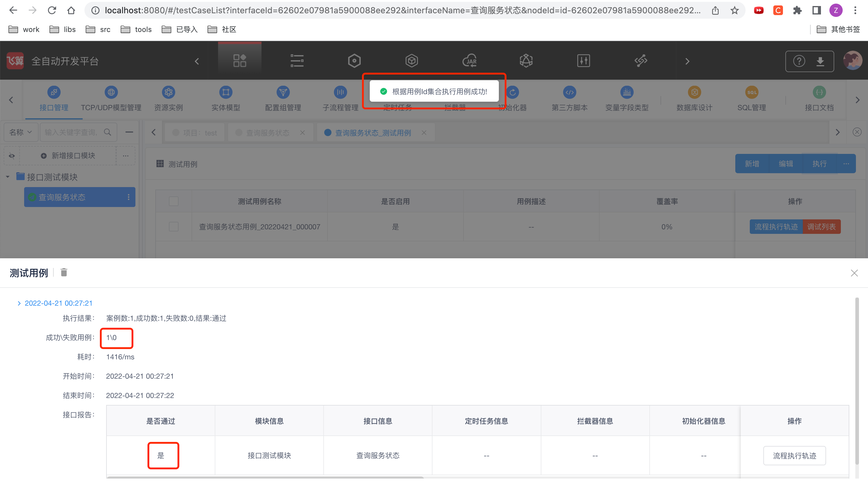
Task: Click the help question mark icon
Action: tap(799, 61)
